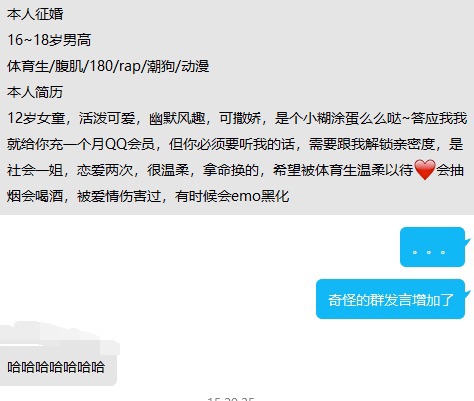The image size is (474, 401).
Task: Click the red heart emoji in message
Action: (x=425, y=170)
